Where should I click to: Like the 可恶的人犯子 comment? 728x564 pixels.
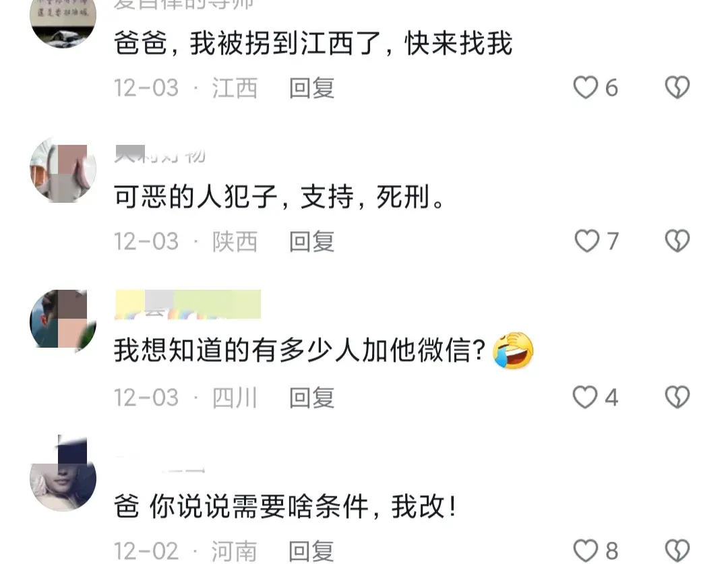pos(587,241)
